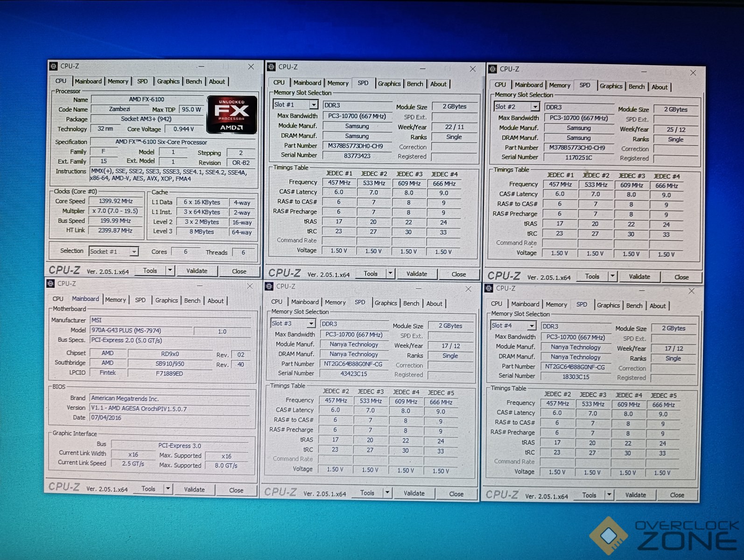Click the CPU-Z title icon in the MSI Mainboard window
This screenshot has width=744, height=560.
click(50, 284)
